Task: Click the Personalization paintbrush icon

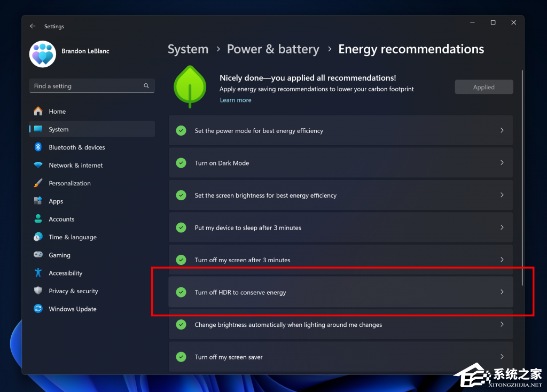Action: click(x=38, y=183)
